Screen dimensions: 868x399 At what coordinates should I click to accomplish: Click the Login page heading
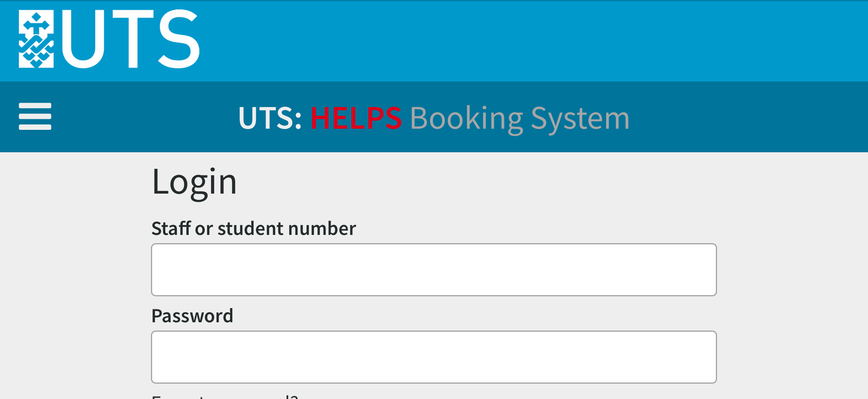[194, 183]
